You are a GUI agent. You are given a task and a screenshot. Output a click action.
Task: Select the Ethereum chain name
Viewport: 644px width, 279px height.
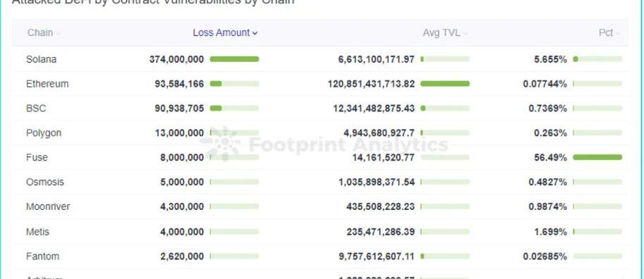click(47, 84)
